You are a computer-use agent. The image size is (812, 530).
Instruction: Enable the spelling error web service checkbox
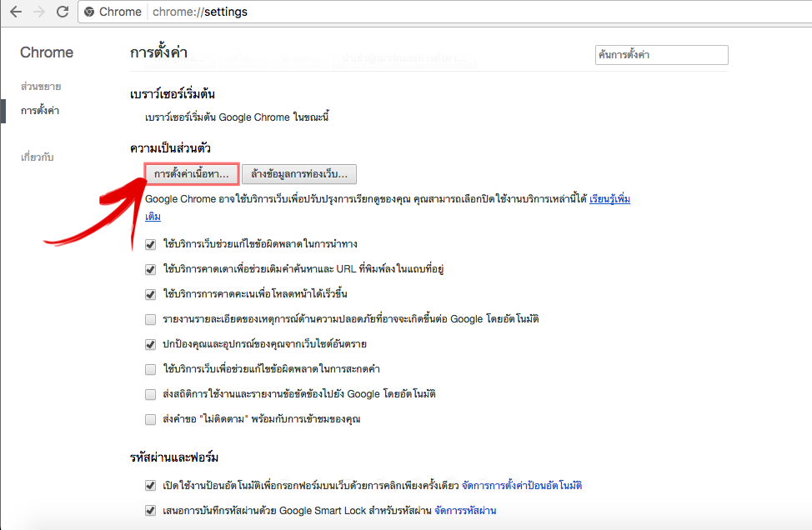(150, 369)
